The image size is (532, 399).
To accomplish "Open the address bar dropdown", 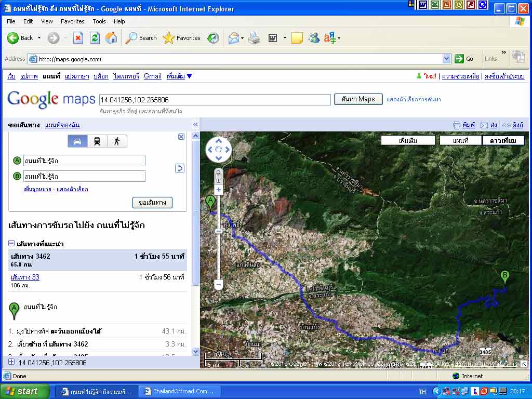I will pos(446,59).
